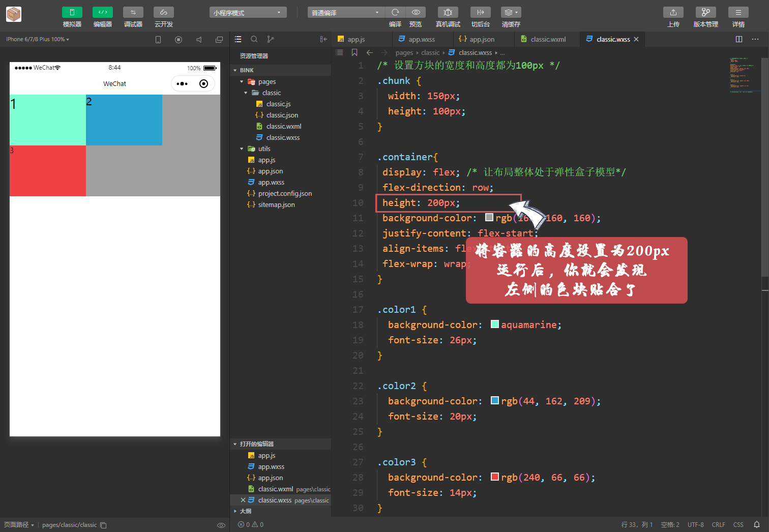Switch to the app.wxss editor tab

click(x=422, y=39)
